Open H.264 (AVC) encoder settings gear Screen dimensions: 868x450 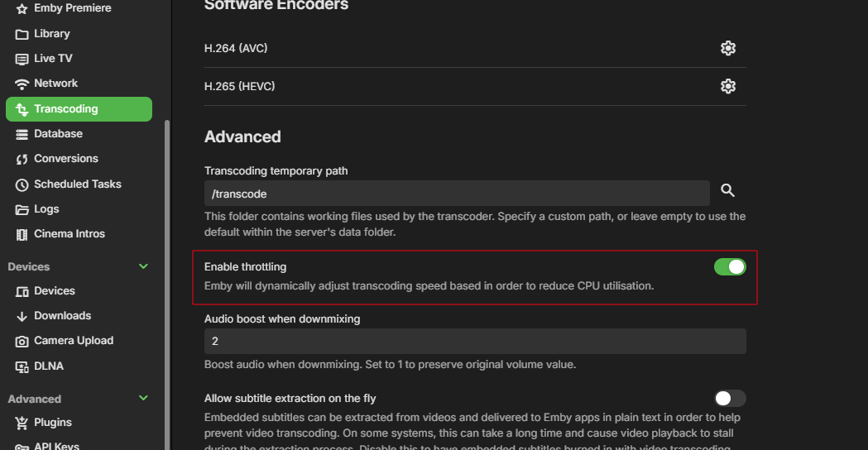coord(728,48)
